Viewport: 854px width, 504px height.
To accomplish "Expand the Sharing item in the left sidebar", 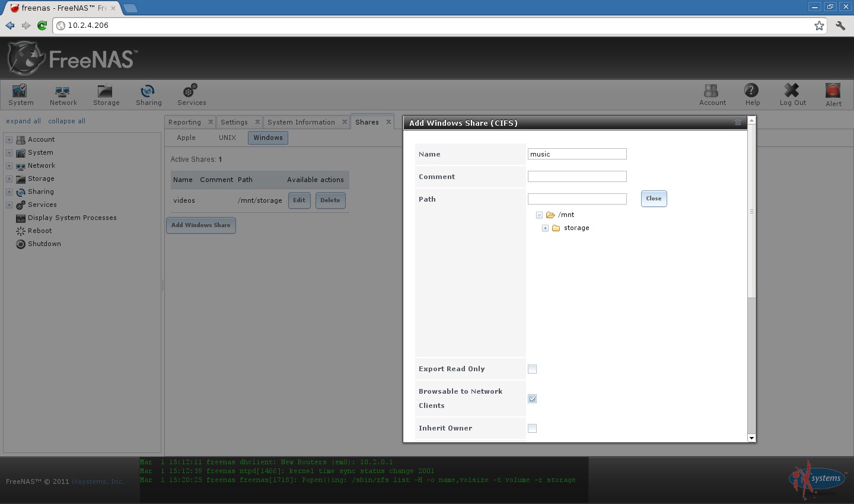I will pyautogui.click(x=8, y=192).
